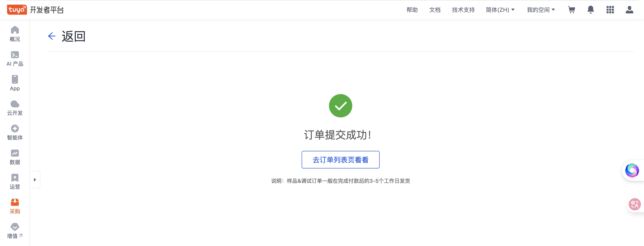Open the shopping cart icon
This screenshot has width=644, height=246.
571,10
